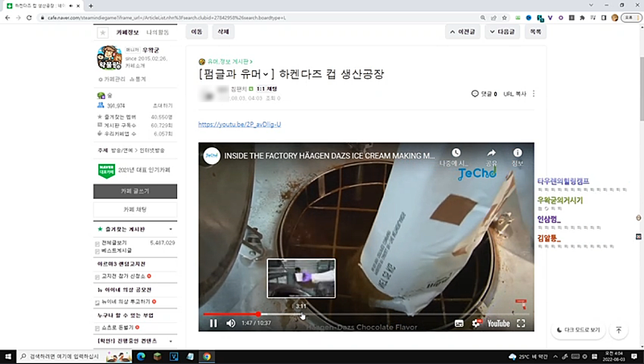This screenshot has height=364, width=644.
Task: Enter fullscreen mode on video
Action: click(521, 323)
